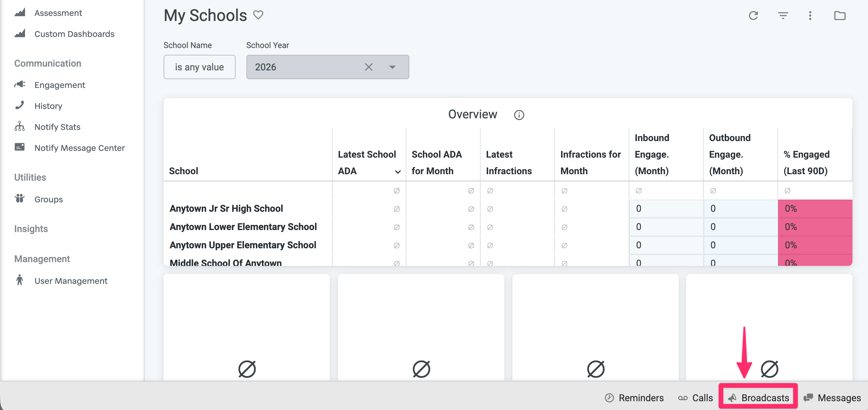This screenshot has width=868, height=410.
Task: Sort by Latest School ADA column chevron
Action: click(x=398, y=172)
